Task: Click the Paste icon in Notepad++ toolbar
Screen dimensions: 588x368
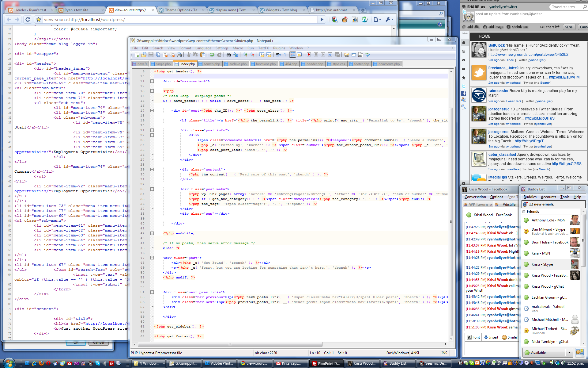Action: tap(203, 55)
